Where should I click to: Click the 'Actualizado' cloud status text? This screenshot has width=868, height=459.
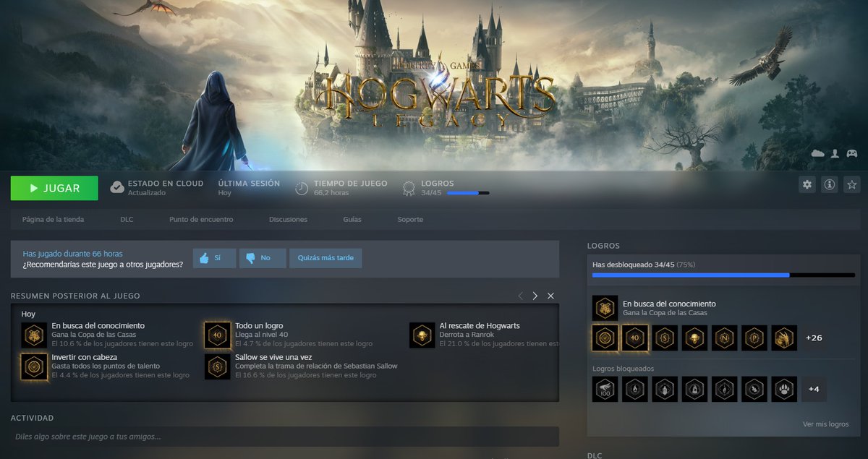click(147, 193)
